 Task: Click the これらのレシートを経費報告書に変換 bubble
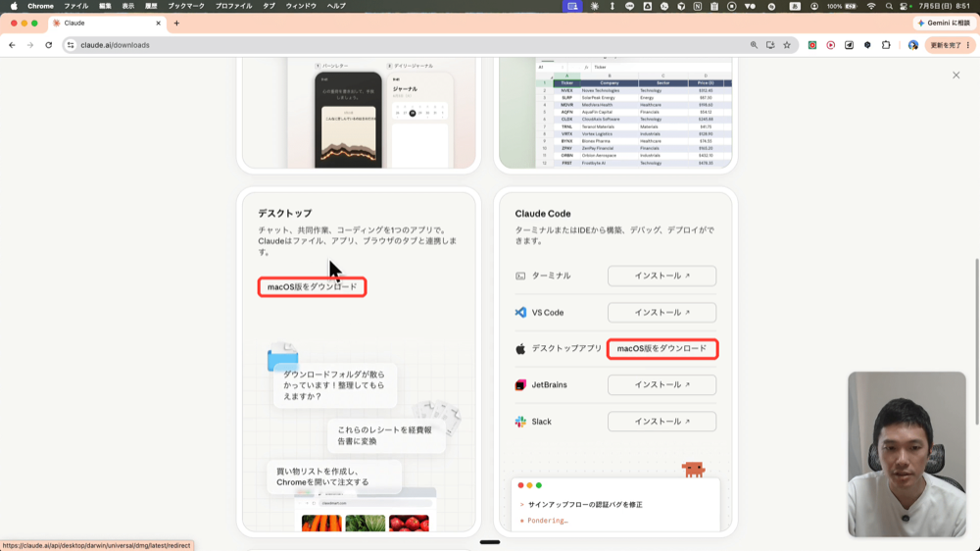[385, 435]
